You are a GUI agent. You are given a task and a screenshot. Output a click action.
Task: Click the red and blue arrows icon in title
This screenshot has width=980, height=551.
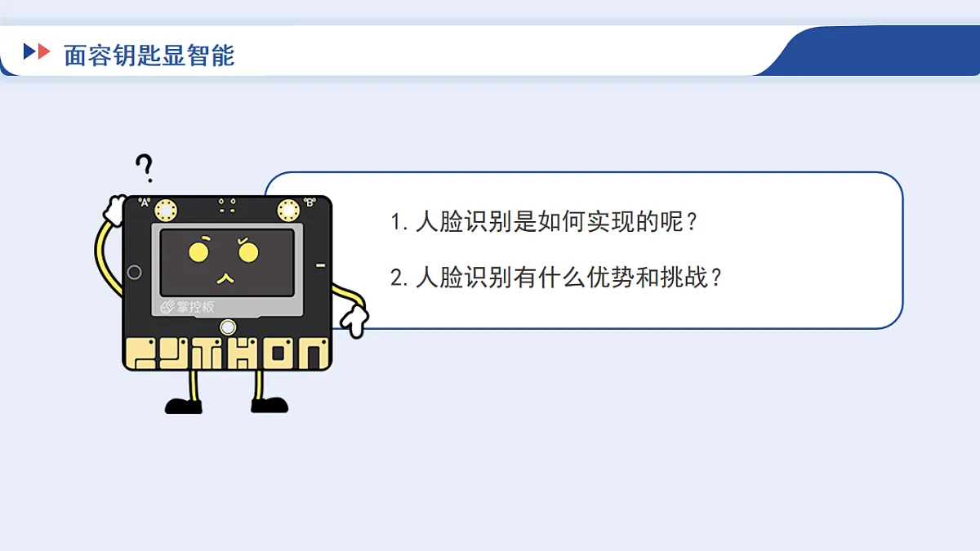pyautogui.click(x=37, y=52)
